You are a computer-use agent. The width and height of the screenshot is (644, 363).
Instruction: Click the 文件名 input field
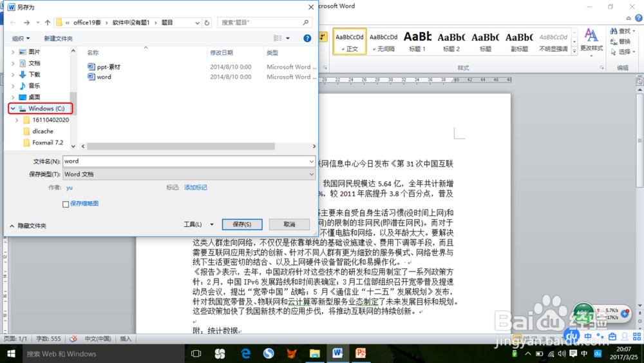(189, 161)
